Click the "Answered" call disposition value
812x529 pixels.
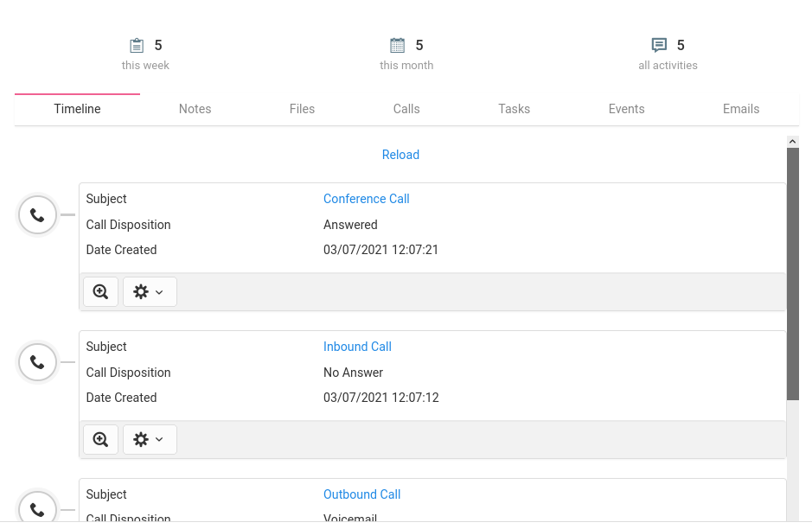click(350, 225)
